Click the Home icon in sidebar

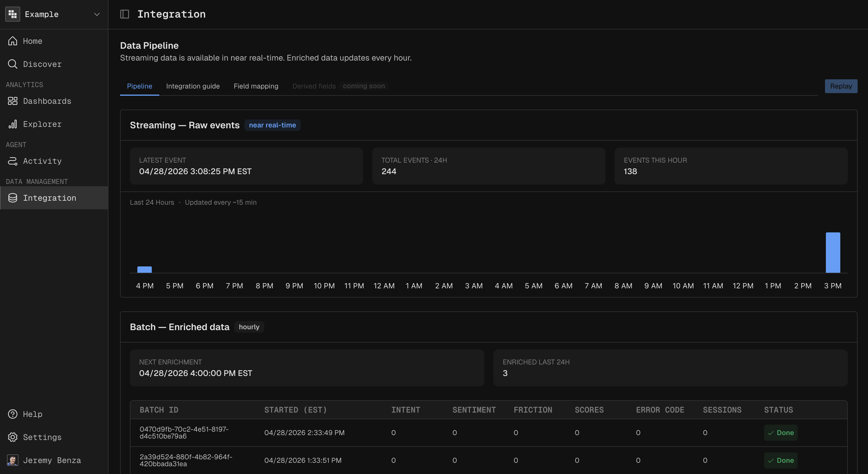(12, 41)
